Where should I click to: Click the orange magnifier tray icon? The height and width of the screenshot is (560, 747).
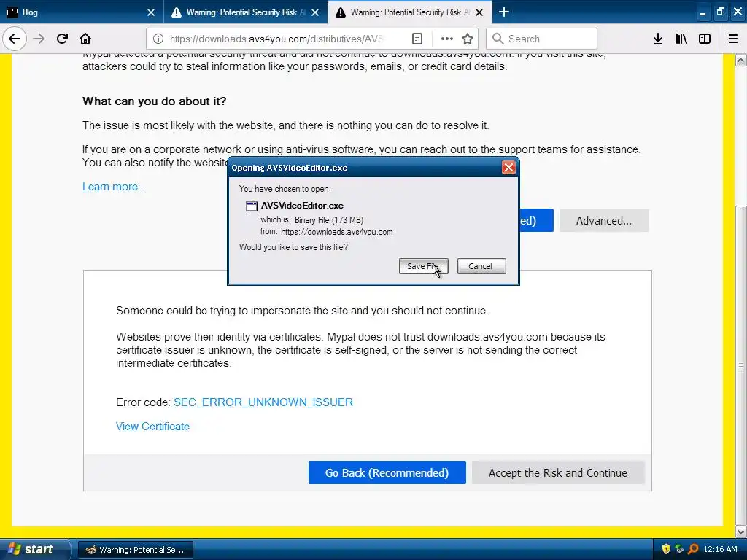point(693,549)
